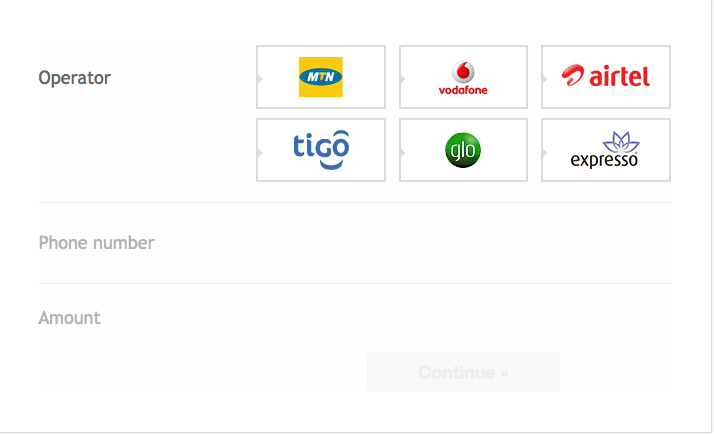
Task: Click the vodafone wordmark text
Action: 463,90
